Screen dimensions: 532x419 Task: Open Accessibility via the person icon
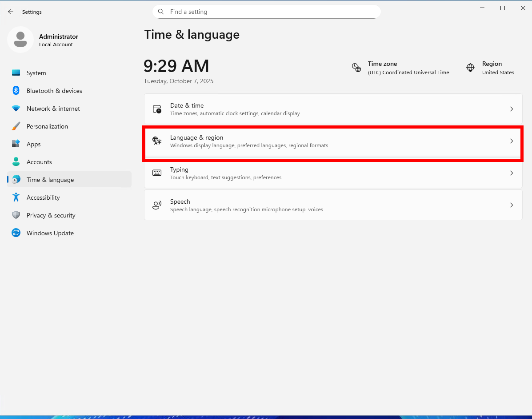pos(16,197)
